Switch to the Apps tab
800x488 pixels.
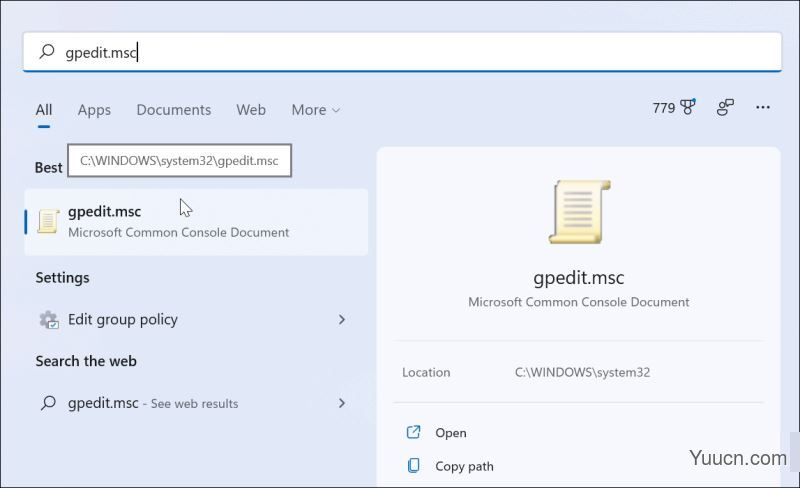point(94,110)
